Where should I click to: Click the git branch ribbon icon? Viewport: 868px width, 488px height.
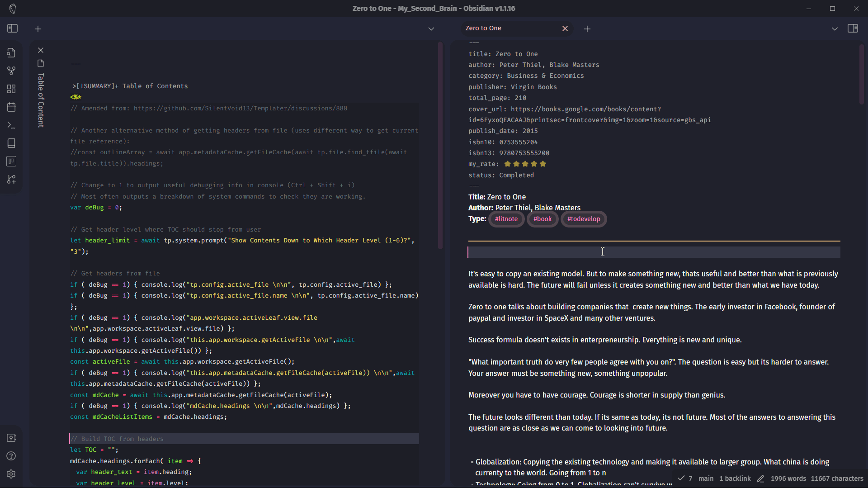(11, 180)
